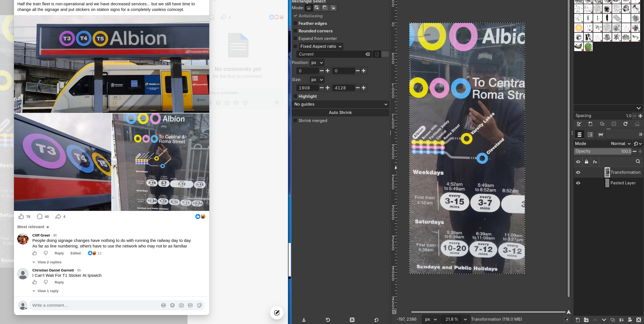Adjust the brush Spacing slider
644x324 pixels.
[603, 116]
